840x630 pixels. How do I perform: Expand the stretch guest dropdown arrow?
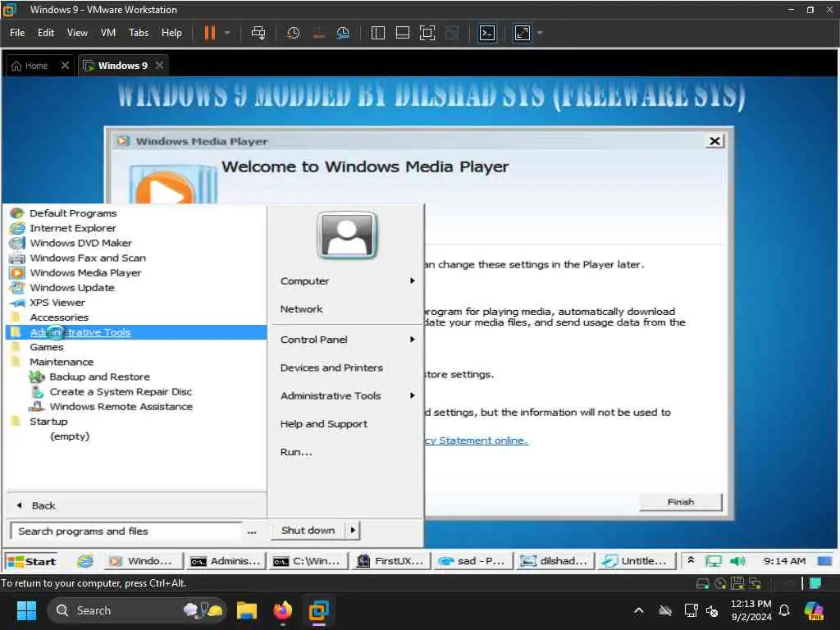(x=540, y=33)
